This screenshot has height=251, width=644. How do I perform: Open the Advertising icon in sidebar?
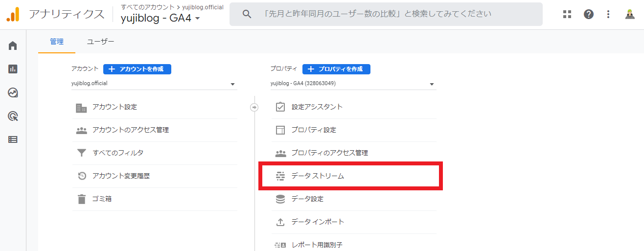coord(13,116)
